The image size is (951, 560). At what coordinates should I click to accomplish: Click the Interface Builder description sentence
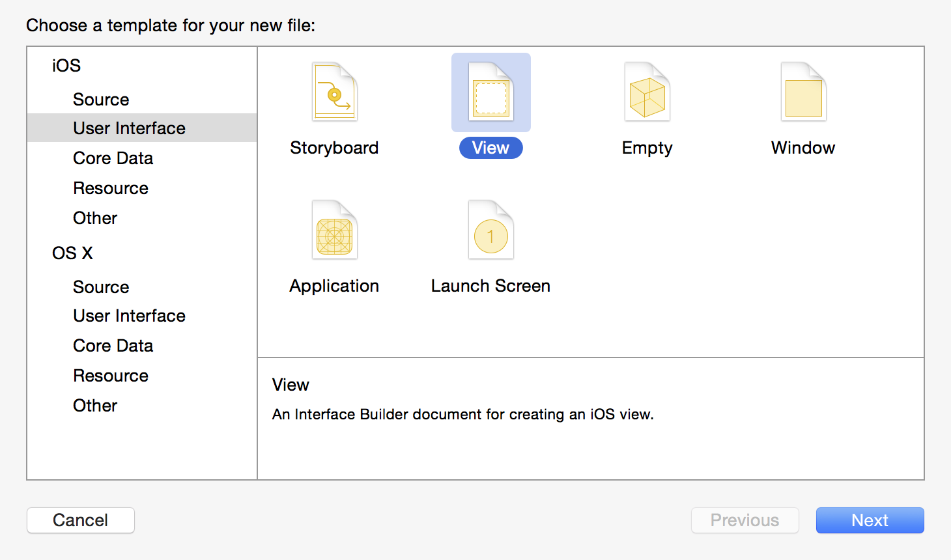pos(462,414)
